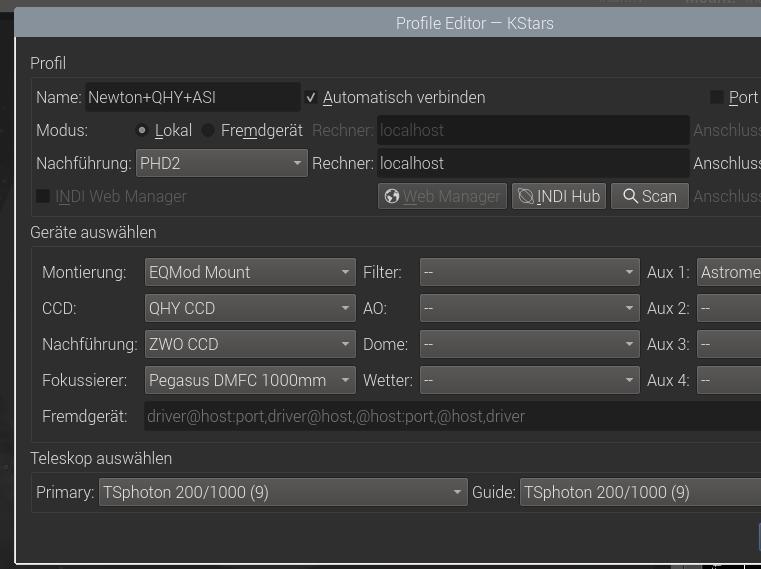
Task: Click the Scan button
Action: [650, 196]
